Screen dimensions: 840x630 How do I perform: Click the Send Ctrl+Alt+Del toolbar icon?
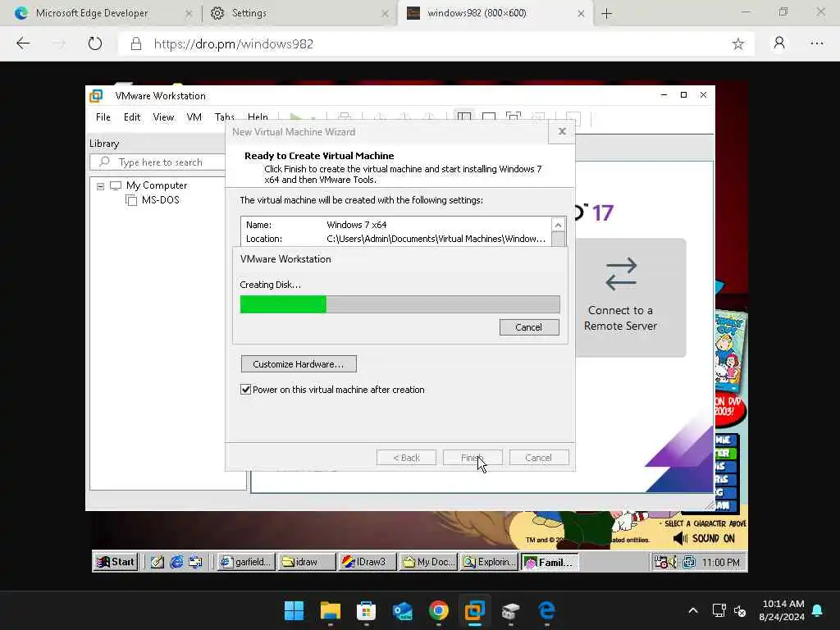click(345, 116)
